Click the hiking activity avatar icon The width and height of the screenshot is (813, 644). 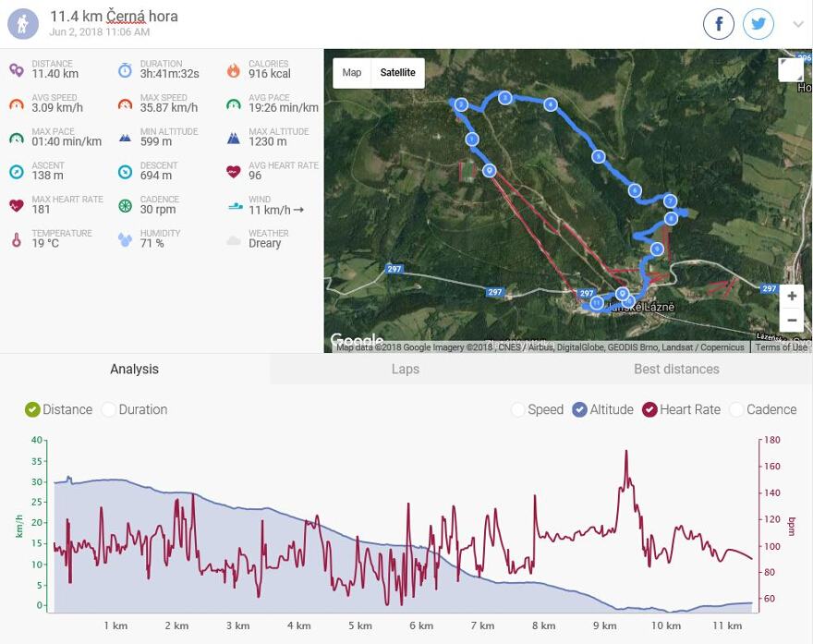23,24
